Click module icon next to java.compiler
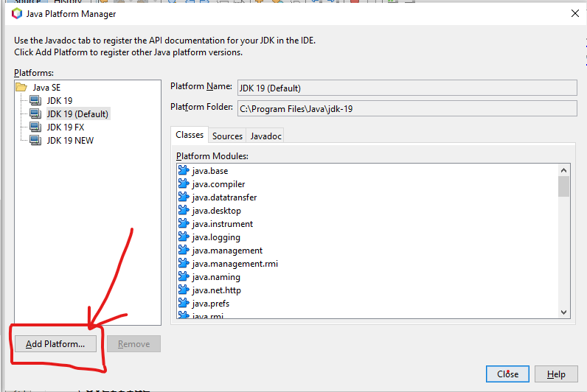The image size is (587, 392). click(x=184, y=183)
